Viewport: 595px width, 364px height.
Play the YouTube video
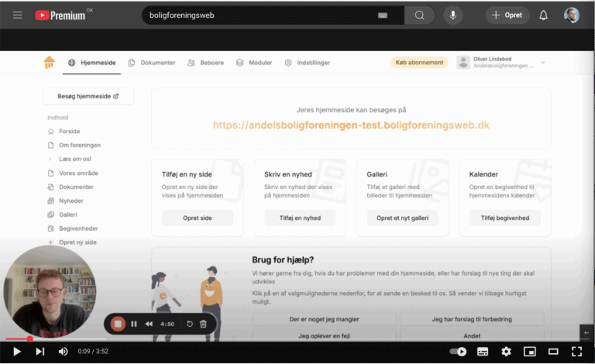point(17,352)
